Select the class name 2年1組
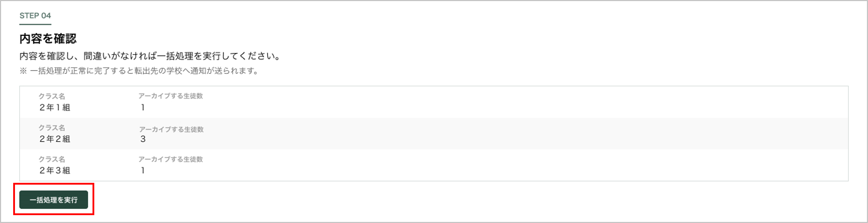Image resolution: width=868 pixels, height=223 pixels. [x=55, y=107]
